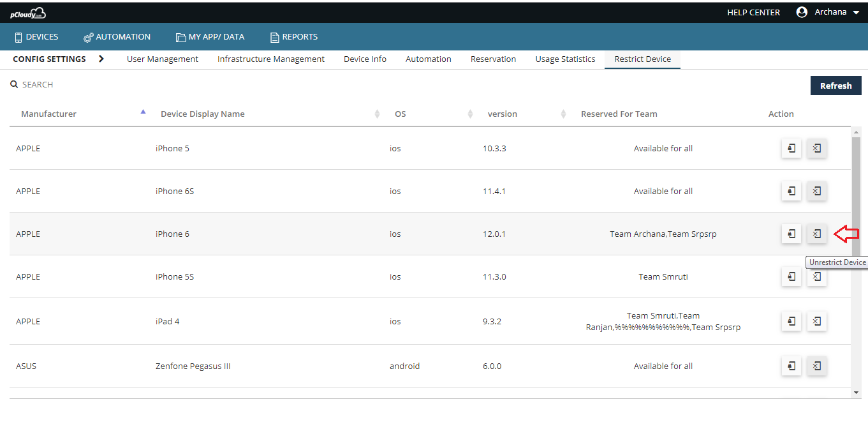
Task: Click version 6.0.0 cell
Action: coord(492,366)
